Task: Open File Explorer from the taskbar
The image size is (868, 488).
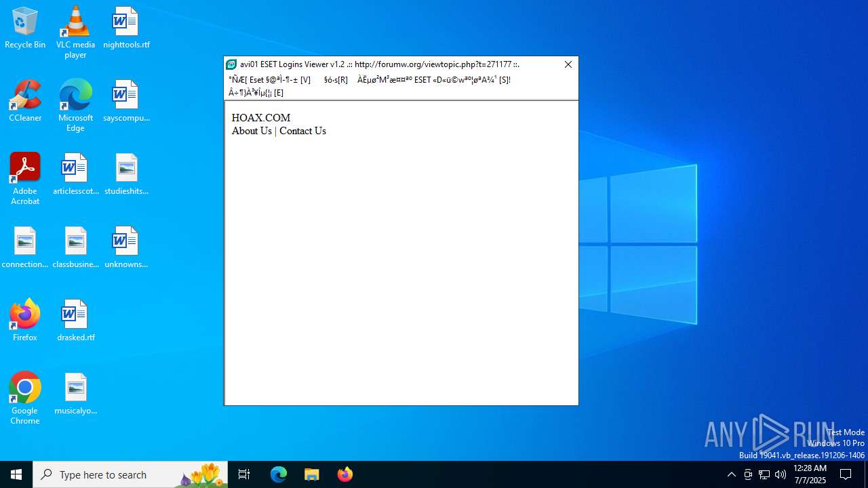Action: 312,474
